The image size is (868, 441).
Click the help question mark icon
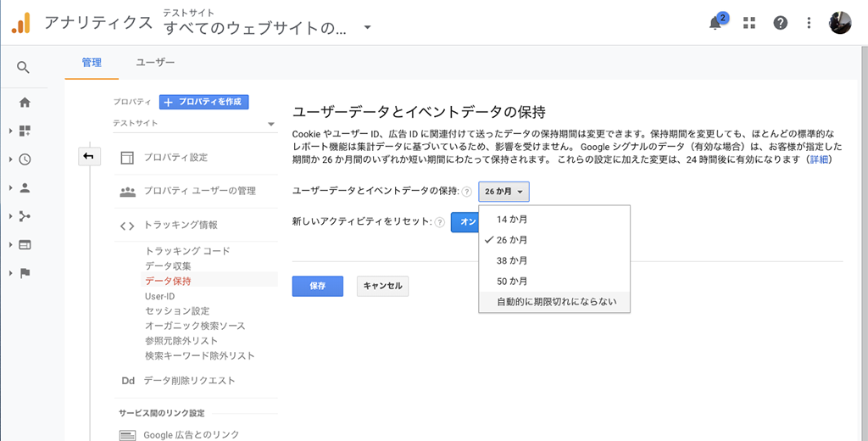pos(781,23)
